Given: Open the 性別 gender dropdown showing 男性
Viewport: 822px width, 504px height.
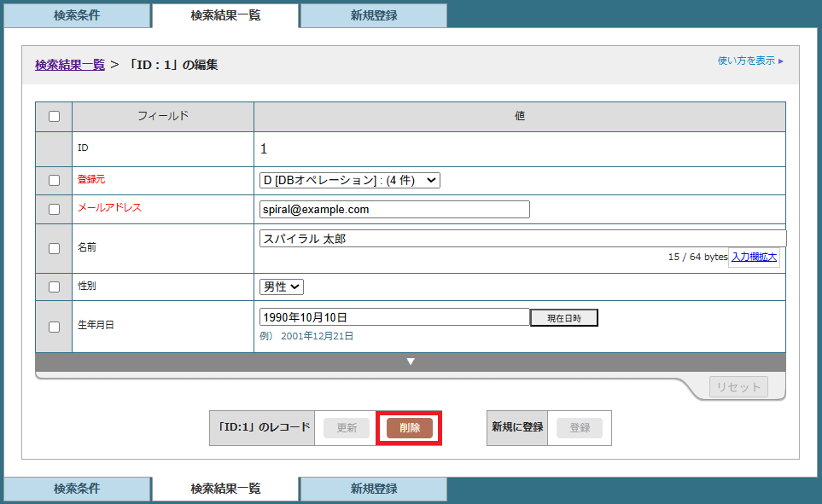Looking at the screenshot, I should tap(282, 288).
